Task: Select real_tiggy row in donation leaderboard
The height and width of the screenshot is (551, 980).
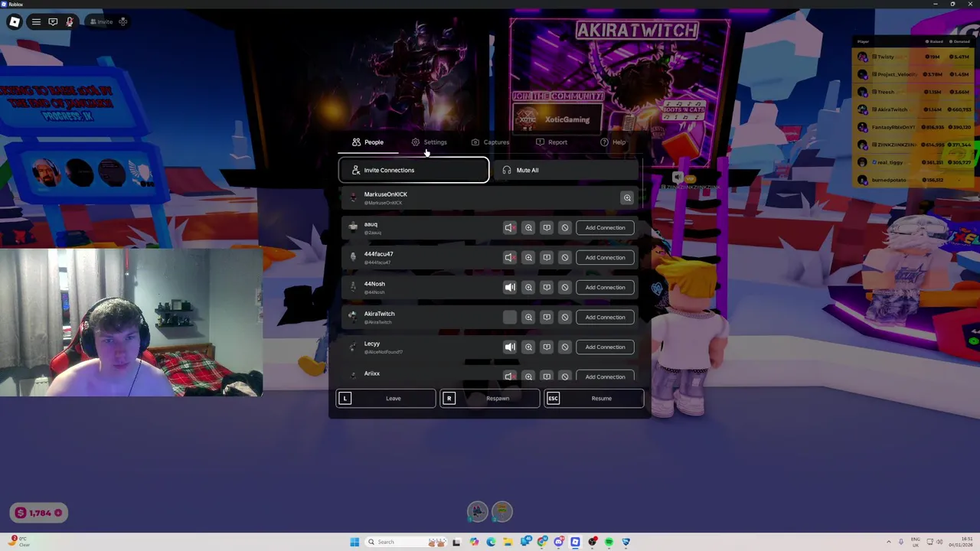Action: [915, 162]
